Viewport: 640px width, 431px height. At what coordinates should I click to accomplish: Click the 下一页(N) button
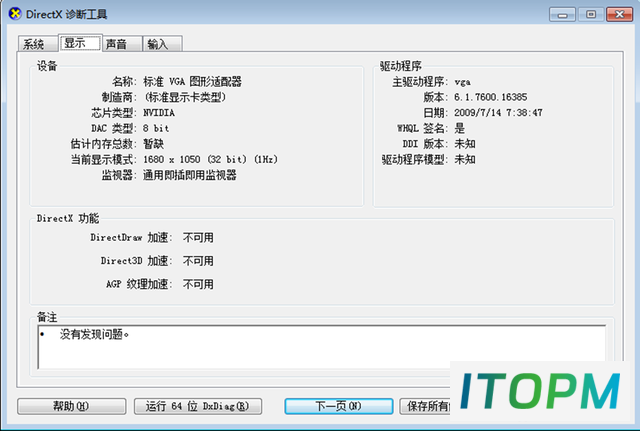point(339,406)
